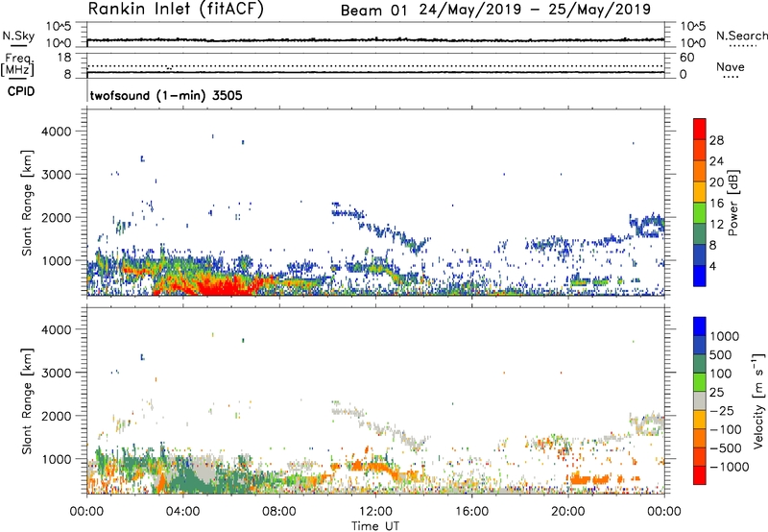Click the date range '24/May/2019 - 25/May/2019'
Image resolution: width=768 pixels, height=532 pixels.
[x=535, y=10]
